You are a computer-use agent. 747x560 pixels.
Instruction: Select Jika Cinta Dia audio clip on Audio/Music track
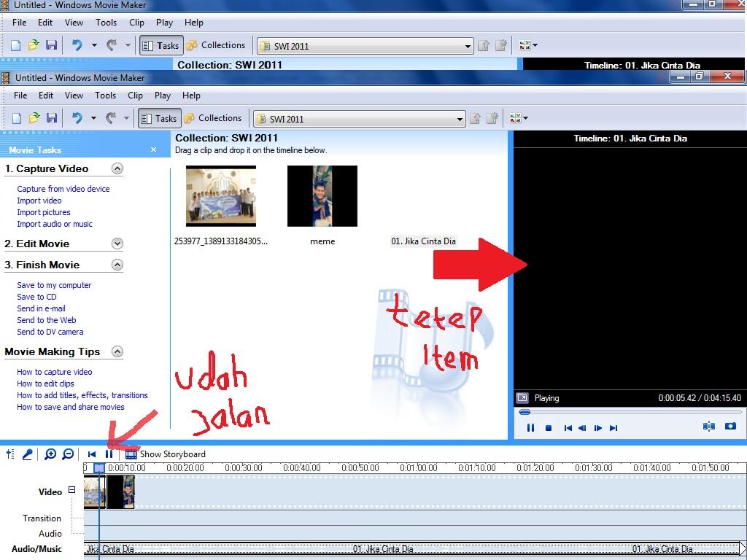pos(412,548)
